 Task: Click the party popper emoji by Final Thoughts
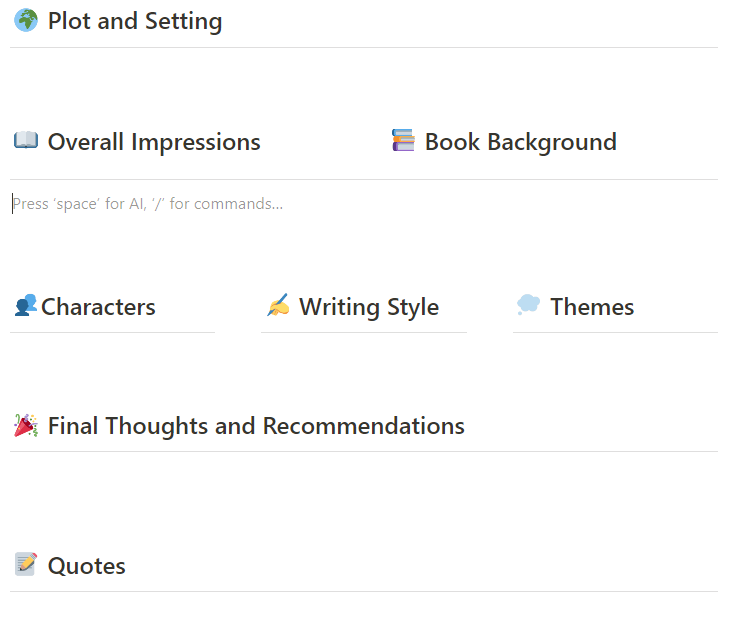[26, 426]
